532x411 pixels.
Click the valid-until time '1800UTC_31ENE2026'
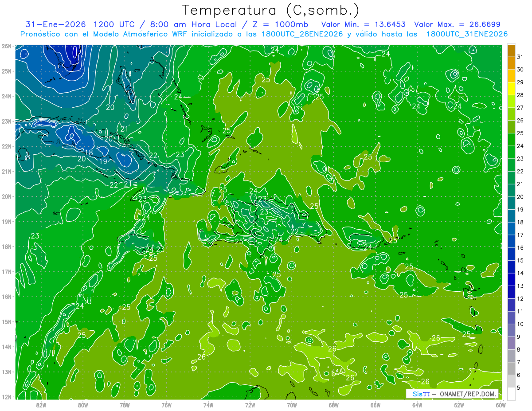pyautogui.click(x=467, y=34)
